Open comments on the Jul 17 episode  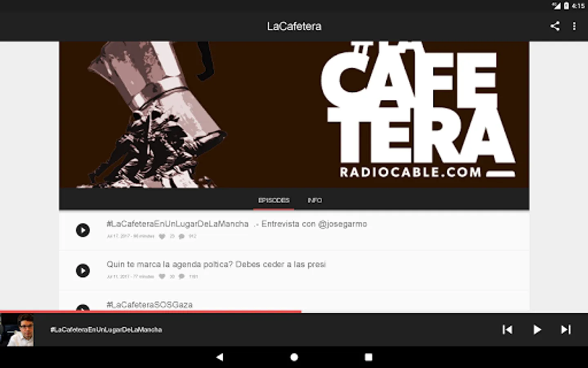point(182,236)
